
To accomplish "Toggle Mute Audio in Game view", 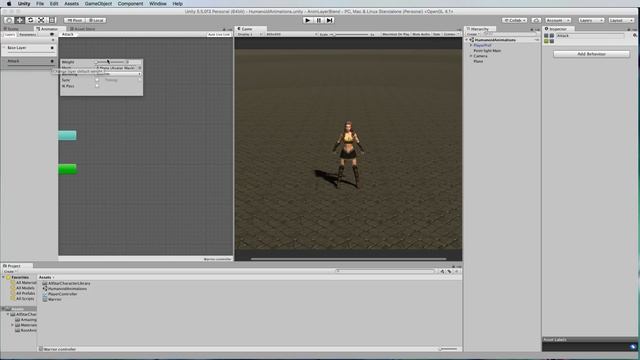I will click(421, 35).
